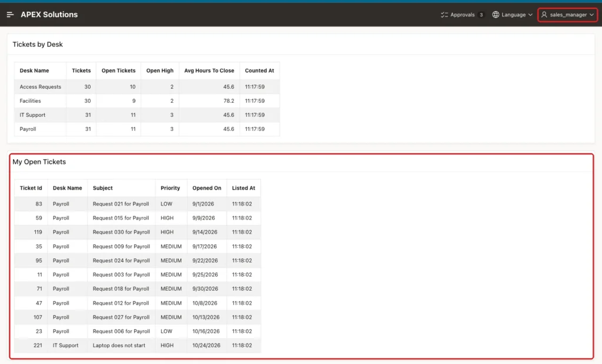Click the Priority column header
Screen dimensions: 602x364
coord(170,188)
